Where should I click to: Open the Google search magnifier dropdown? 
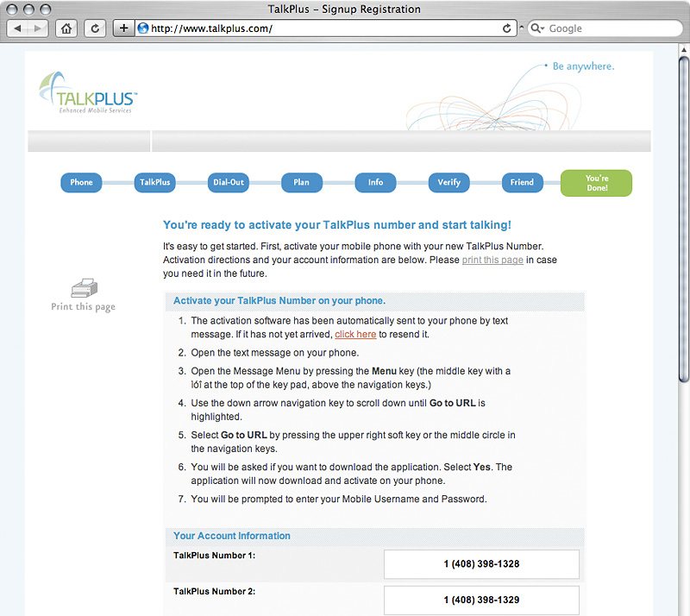click(537, 28)
